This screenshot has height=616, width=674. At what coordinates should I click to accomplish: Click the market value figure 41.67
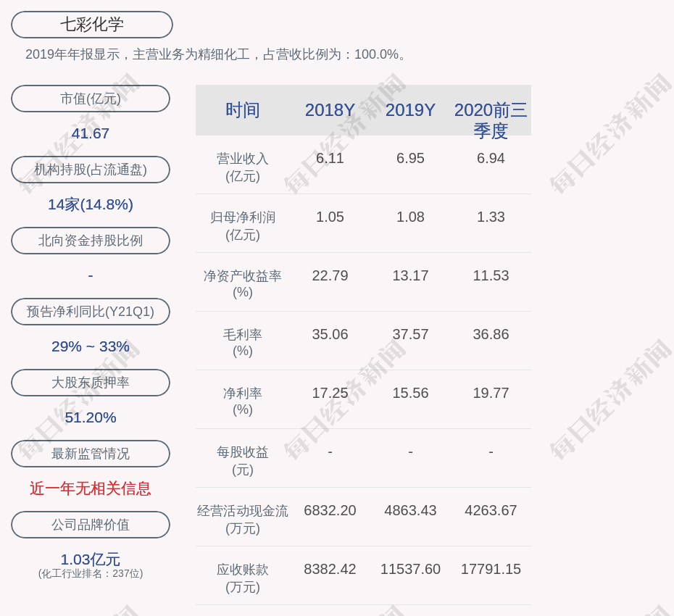coord(91,133)
